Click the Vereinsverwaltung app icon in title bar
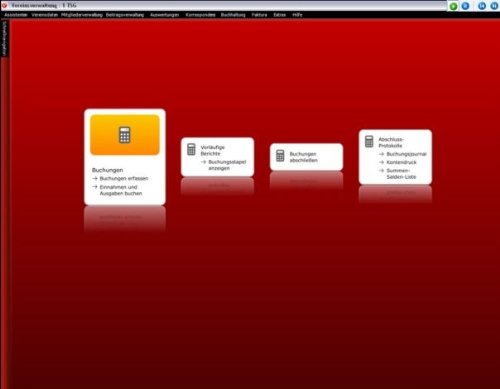The width and height of the screenshot is (500, 389). coord(4,5)
